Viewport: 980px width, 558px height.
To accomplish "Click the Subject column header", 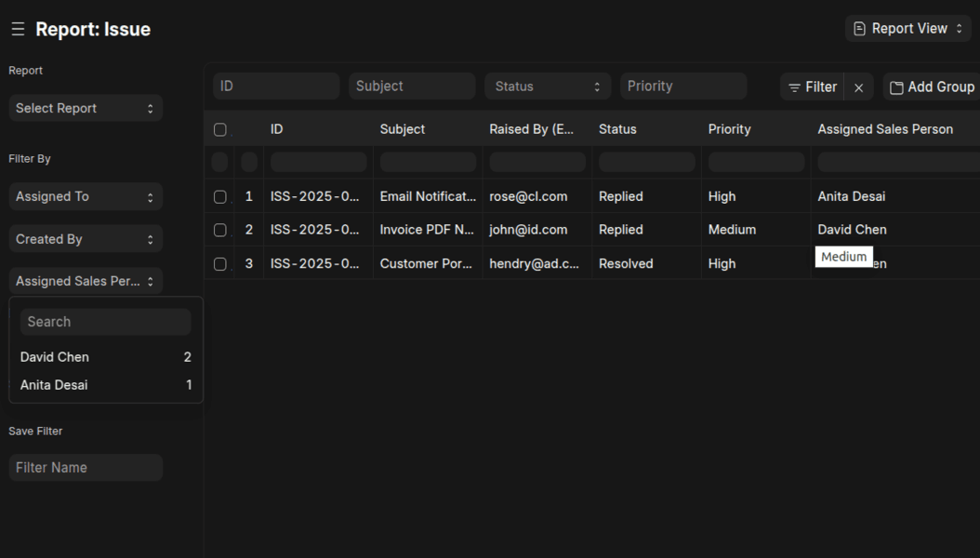I will coord(403,129).
